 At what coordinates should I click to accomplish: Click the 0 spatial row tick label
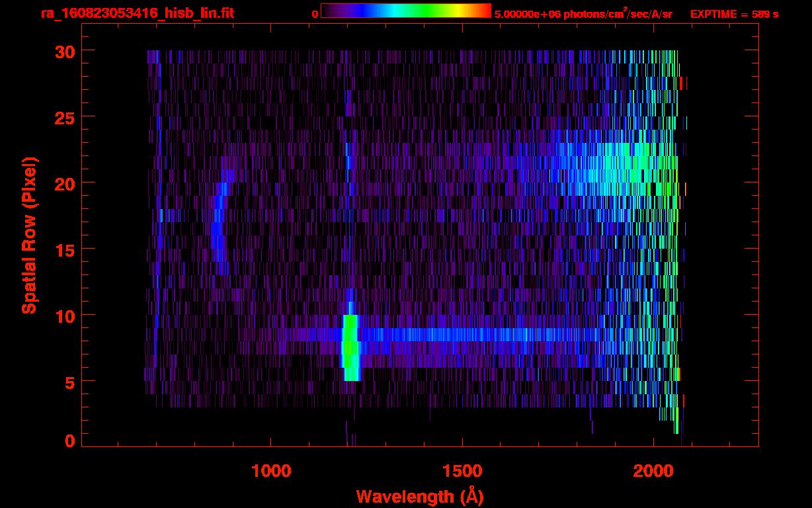pyautogui.click(x=69, y=441)
